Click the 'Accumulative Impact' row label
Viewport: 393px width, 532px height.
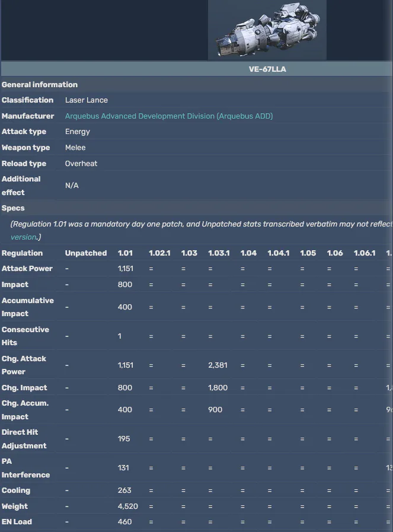28,307
